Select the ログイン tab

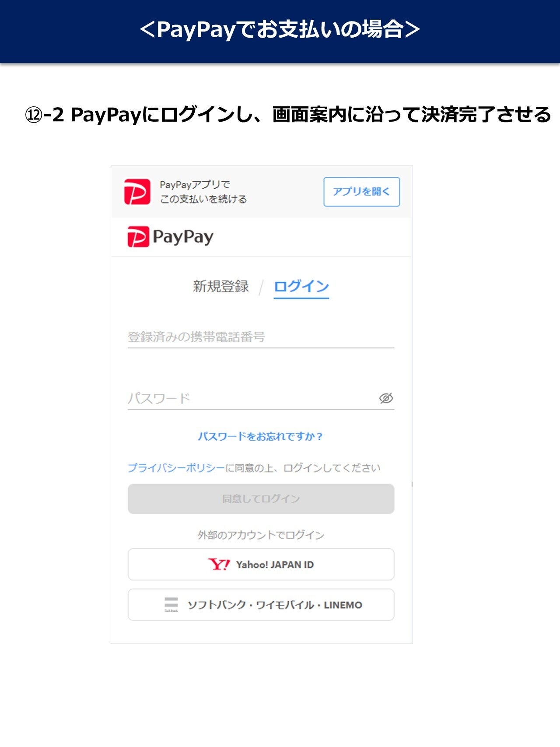301,287
